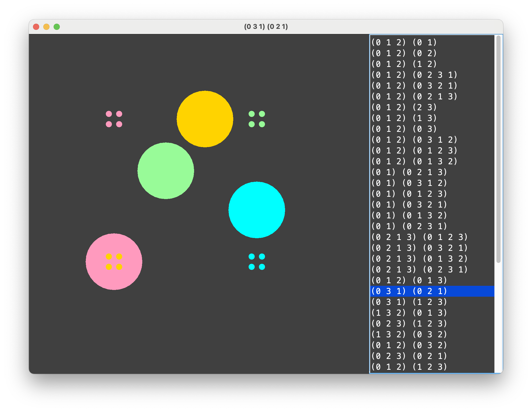The width and height of the screenshot is (532, 412).
Task: Choose the entry "(1 3 2) (0 3 2)"
Action: click(432, 334)
